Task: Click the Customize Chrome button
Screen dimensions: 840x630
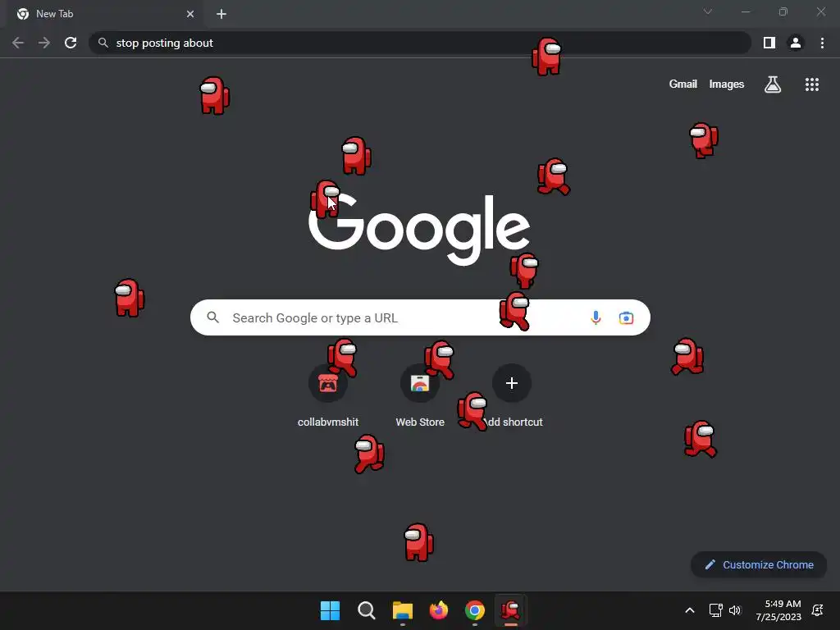Action: point(759,564)
